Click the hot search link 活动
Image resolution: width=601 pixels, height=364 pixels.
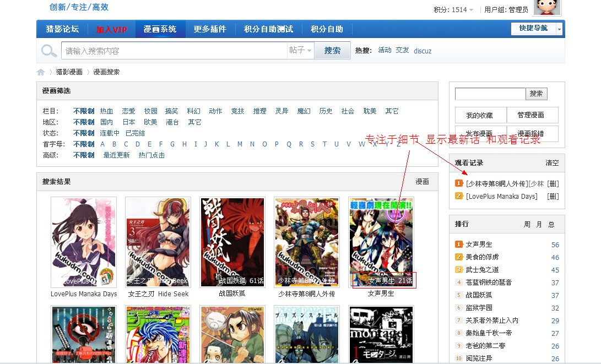[385, 50]
